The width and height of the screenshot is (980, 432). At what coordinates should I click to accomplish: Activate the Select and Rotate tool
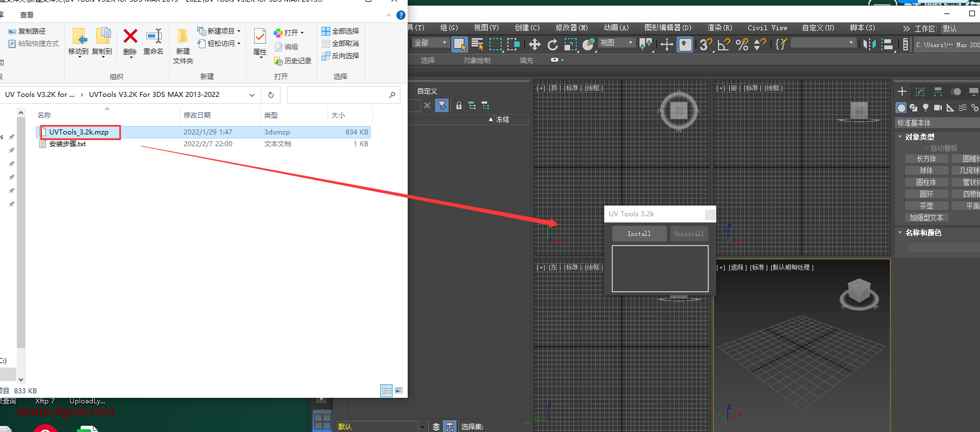(x=553, y=44)
